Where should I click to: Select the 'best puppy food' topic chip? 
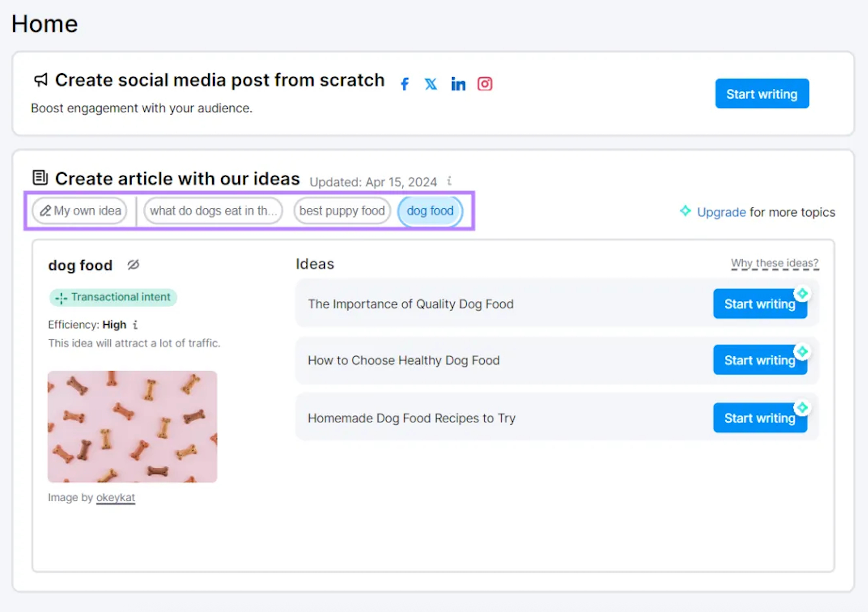(x=342, y=211)
